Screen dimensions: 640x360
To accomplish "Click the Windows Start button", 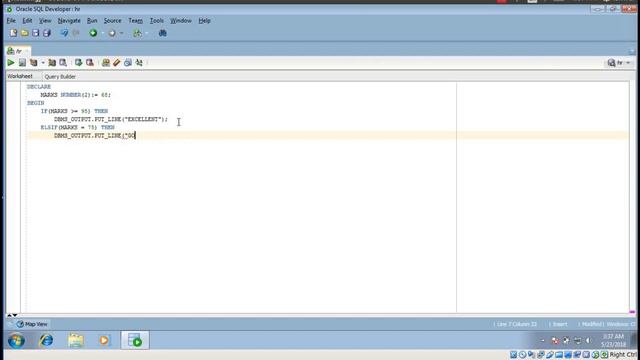I will pos(16,340).
